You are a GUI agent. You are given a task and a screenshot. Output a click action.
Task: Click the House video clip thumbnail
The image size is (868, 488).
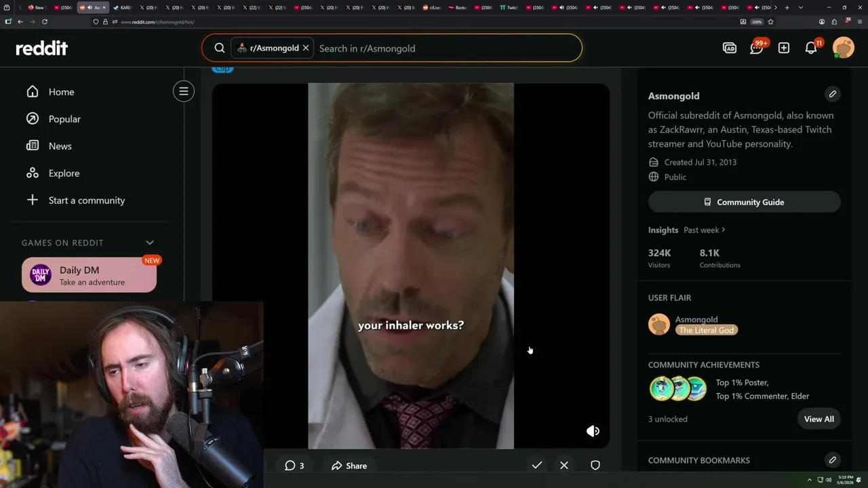(x=411, y=266)
